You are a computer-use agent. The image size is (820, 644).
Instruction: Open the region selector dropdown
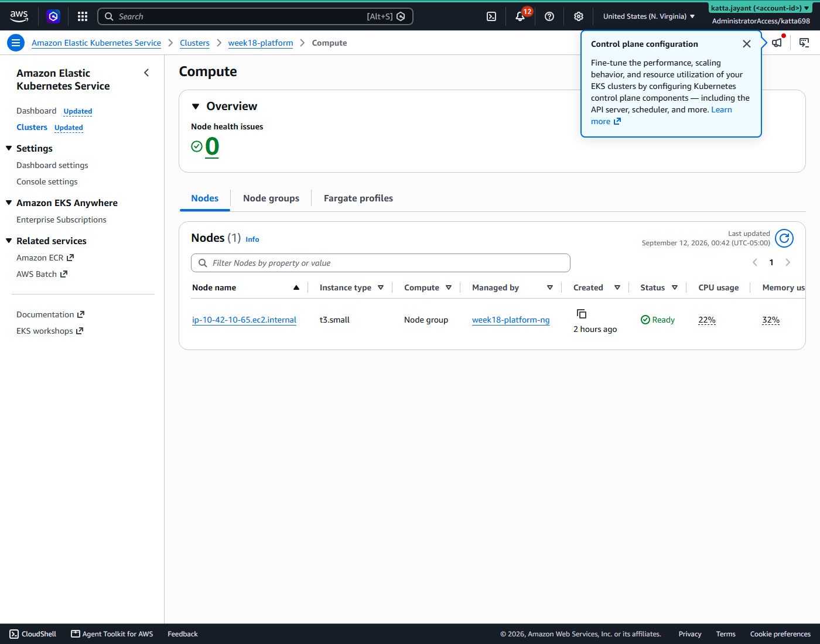click(x=649, y=16)
